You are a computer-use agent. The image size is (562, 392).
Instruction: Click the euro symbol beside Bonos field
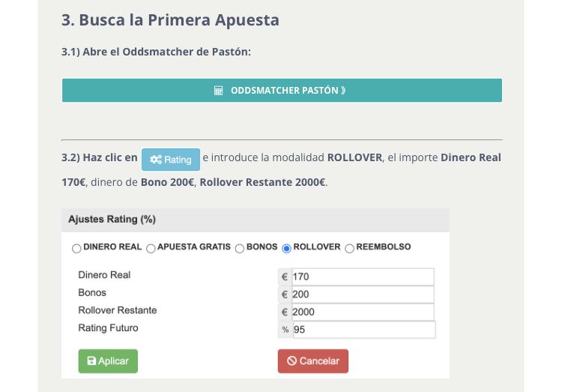[285, 295]
